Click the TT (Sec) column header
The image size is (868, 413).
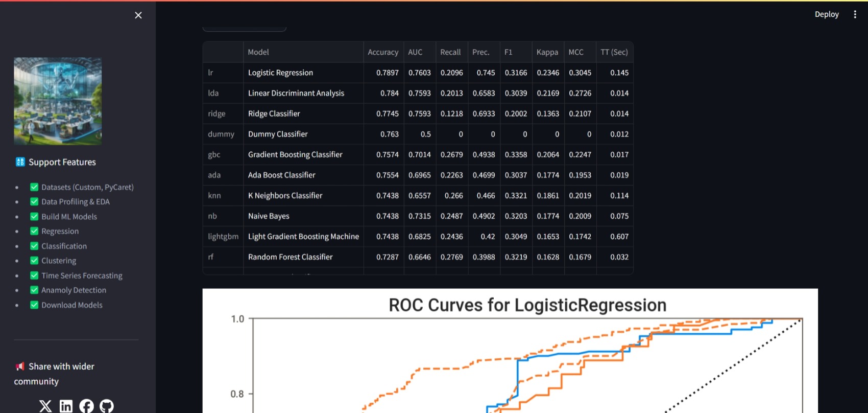coord(614,52)
